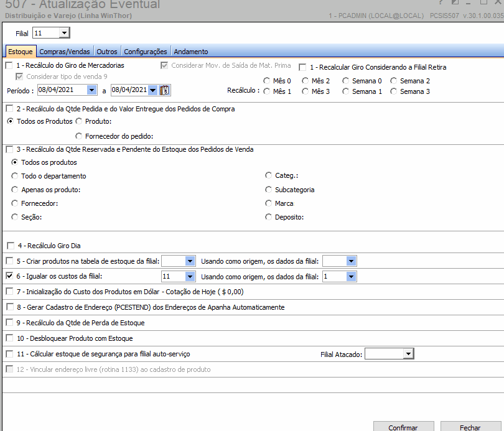The height and width of the screenshot is (431, 504).
Task: Go to the Andamento tab
Action: tap(191, 52)
